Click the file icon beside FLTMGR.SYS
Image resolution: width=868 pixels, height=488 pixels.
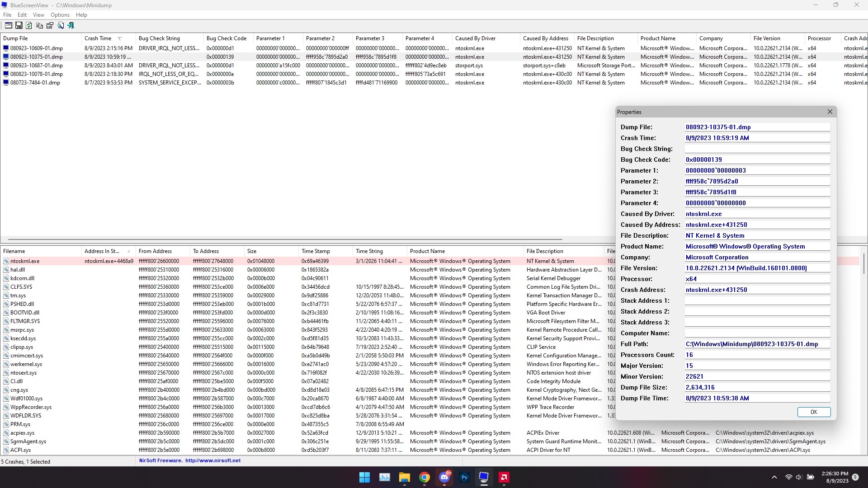pos(6,321)
